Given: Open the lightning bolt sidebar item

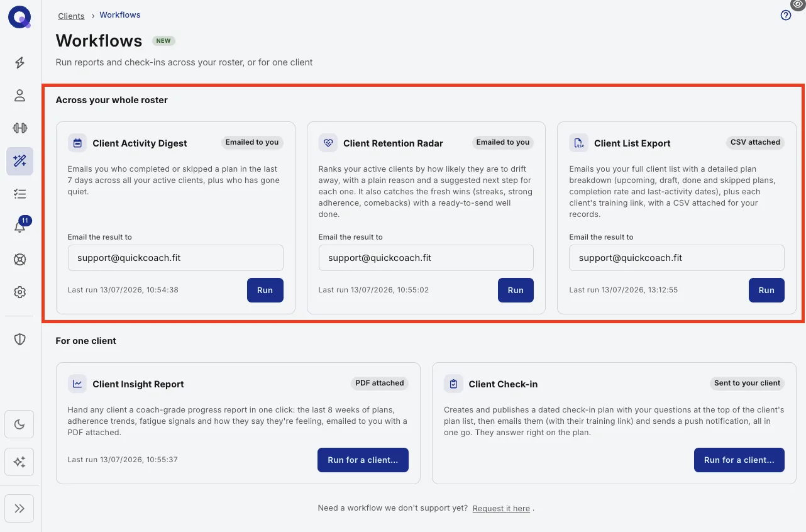Looking at the screenshot, I should pos(19,62).
